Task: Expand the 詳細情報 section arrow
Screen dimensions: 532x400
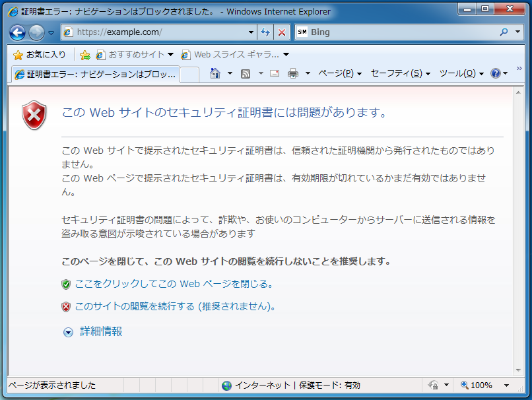Action: pos(68,332)
